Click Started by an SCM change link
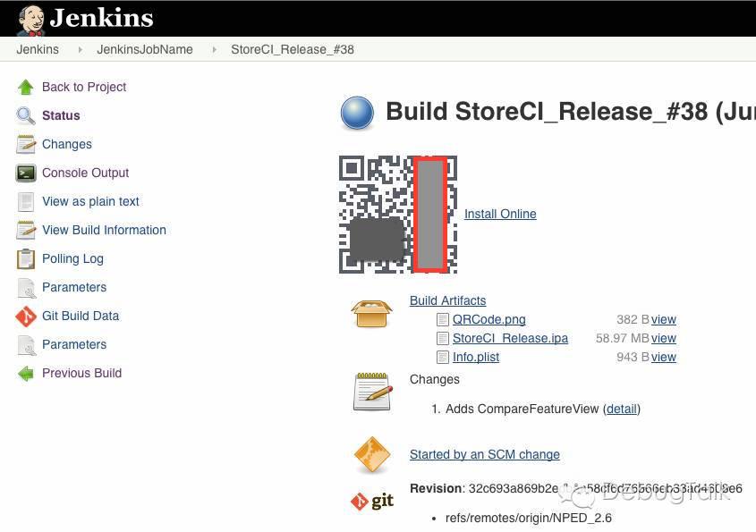Image resolution: width=756 pixels, height=532 pixels. [484, 454]
